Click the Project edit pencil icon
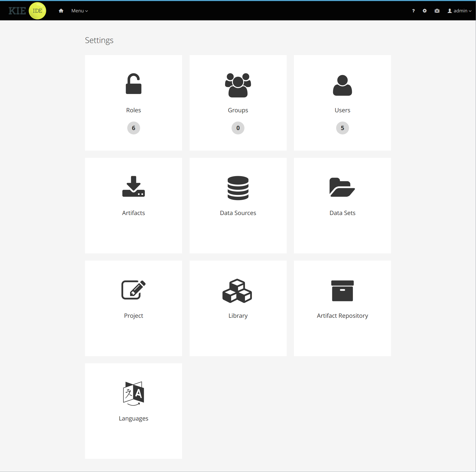The image size is (476, 472). coord(133,290)
